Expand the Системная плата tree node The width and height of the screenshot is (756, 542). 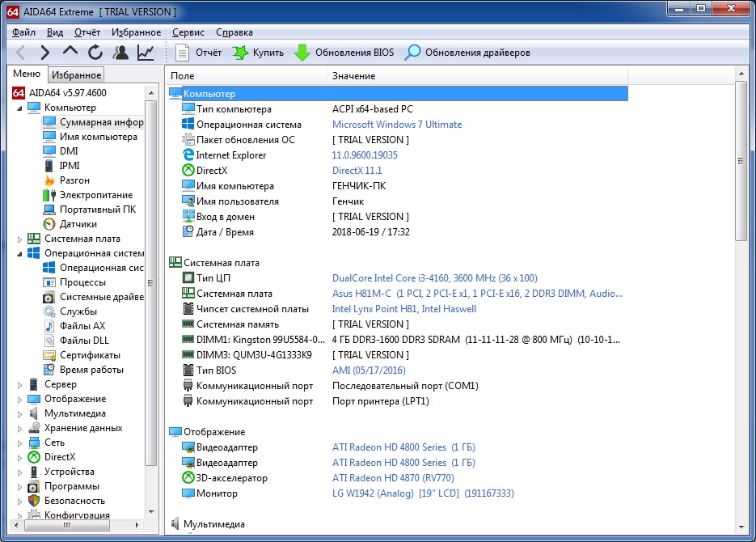coord(20,239)
